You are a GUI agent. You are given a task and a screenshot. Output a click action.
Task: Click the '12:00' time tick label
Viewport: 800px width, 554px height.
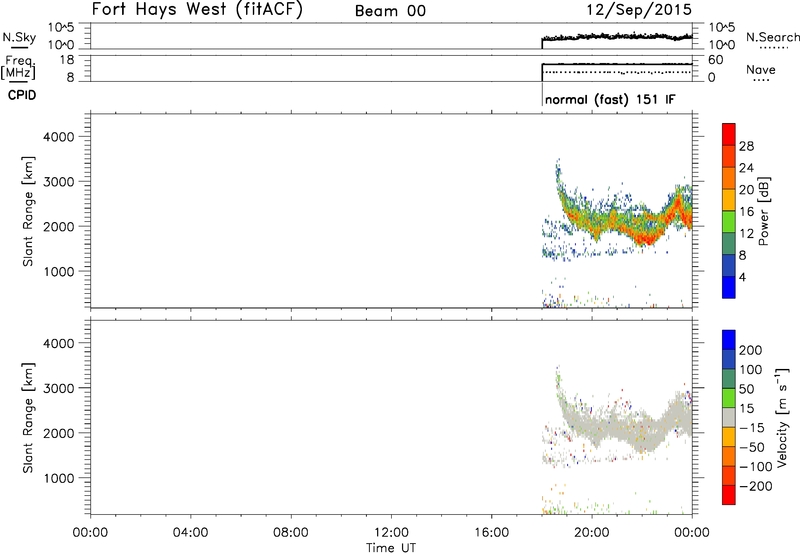coord(391,533)
